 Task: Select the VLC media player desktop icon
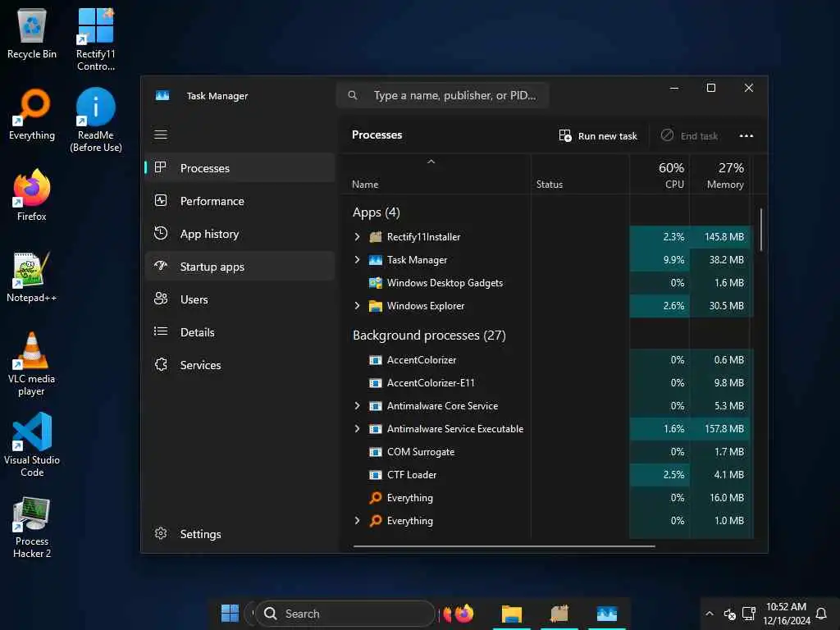coord(32,364)
